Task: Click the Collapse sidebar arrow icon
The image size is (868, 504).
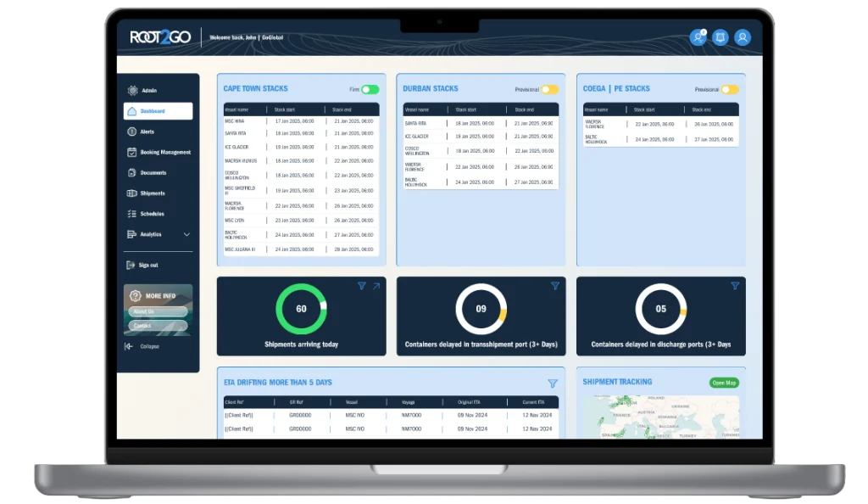Action: (129, 346)
